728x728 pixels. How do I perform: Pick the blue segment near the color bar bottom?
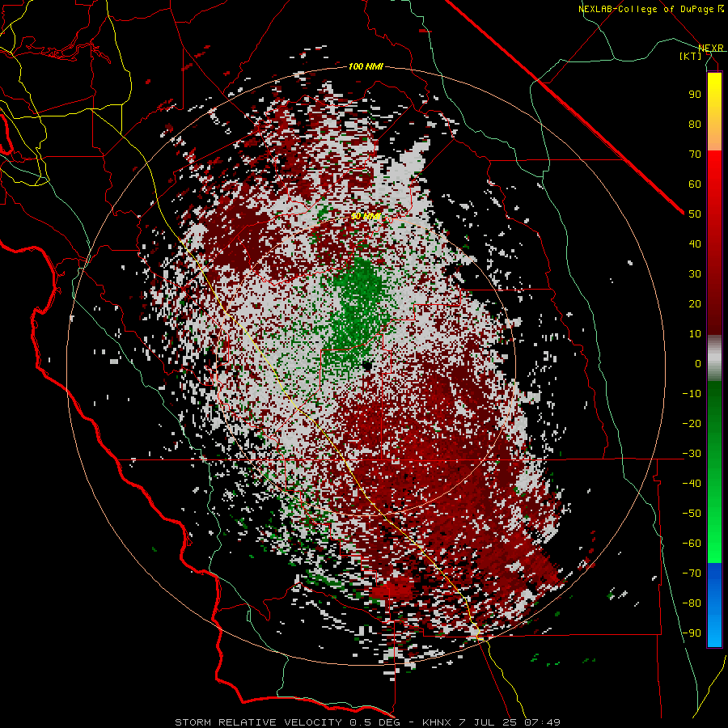click(714, 604)
